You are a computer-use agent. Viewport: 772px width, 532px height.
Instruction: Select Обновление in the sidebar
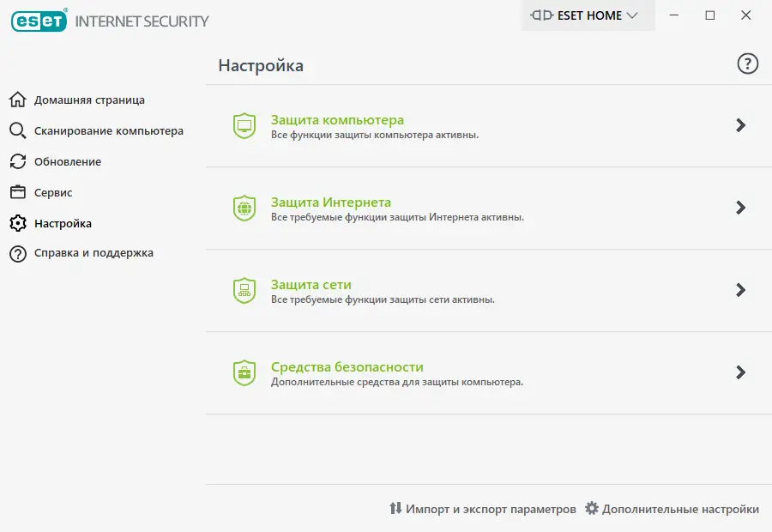tap(69, 161)
